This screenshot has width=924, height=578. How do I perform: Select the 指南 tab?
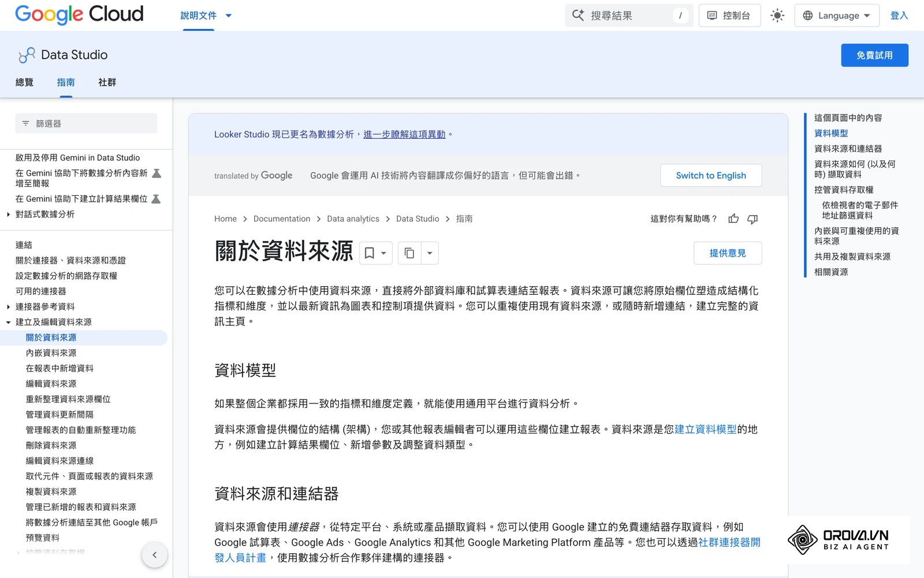66,83
